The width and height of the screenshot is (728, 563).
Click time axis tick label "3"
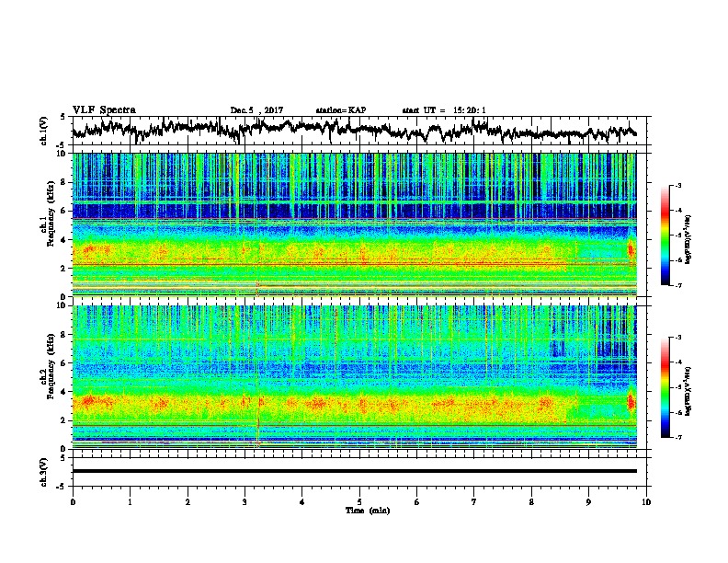(x=245, y=502)
